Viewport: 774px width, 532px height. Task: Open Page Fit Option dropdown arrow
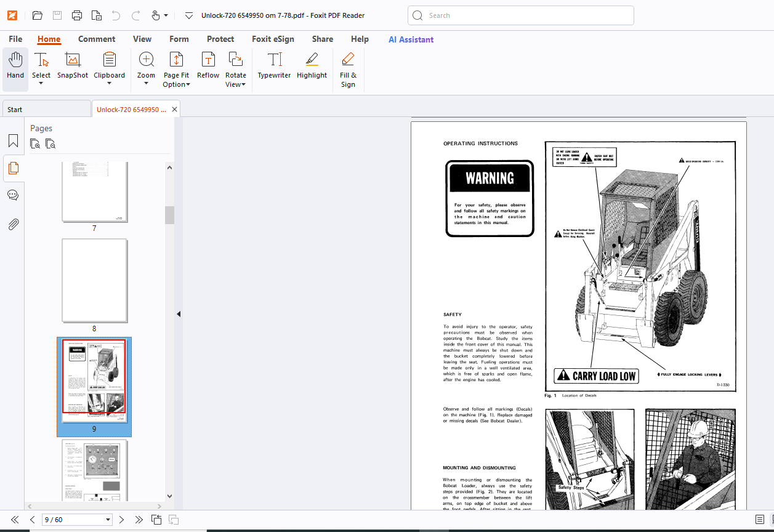point(188,85)
